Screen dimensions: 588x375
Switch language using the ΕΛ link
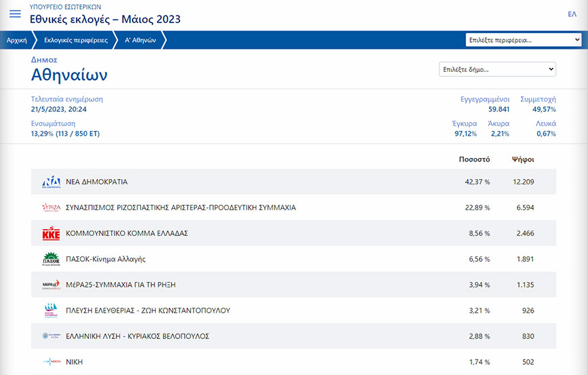(x=572, y=14)
